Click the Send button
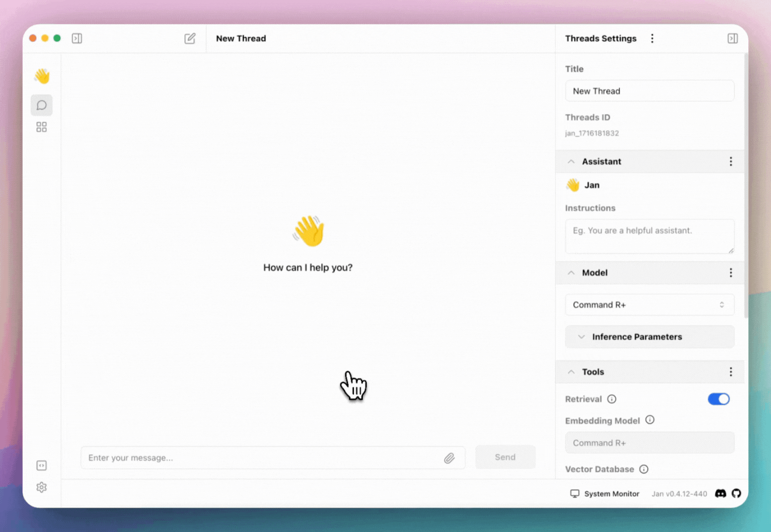 [505, 457]
